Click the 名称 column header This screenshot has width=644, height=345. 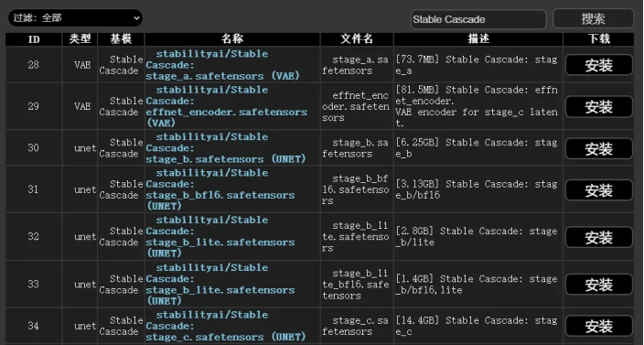(232, 39)
